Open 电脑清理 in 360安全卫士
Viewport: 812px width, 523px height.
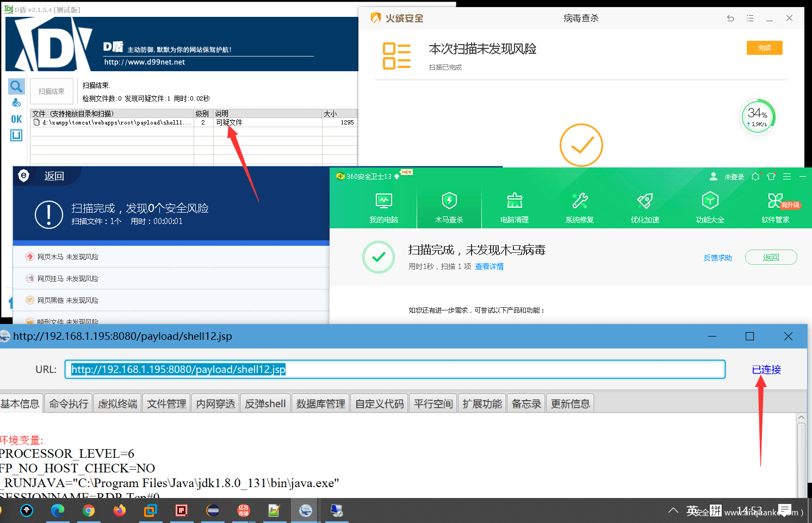click(x=515, y=208)
